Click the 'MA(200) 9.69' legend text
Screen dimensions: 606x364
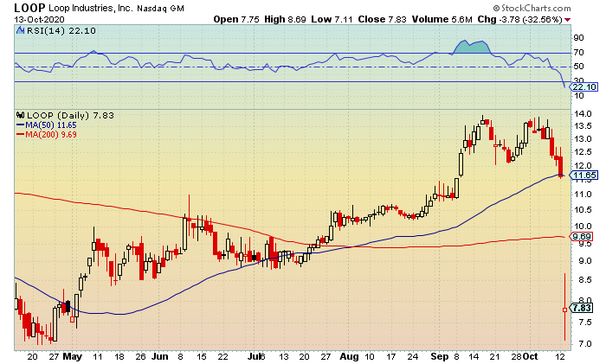point(51,135)
